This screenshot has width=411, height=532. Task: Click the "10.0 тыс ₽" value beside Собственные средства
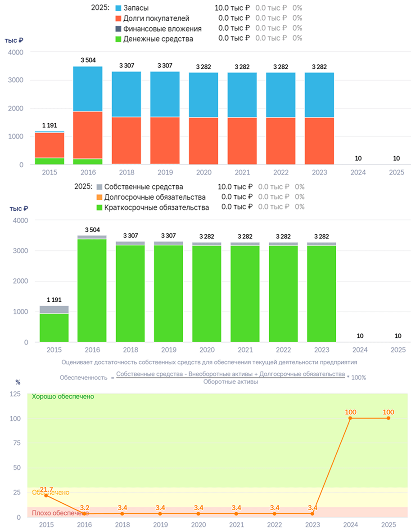click(235, 187)
